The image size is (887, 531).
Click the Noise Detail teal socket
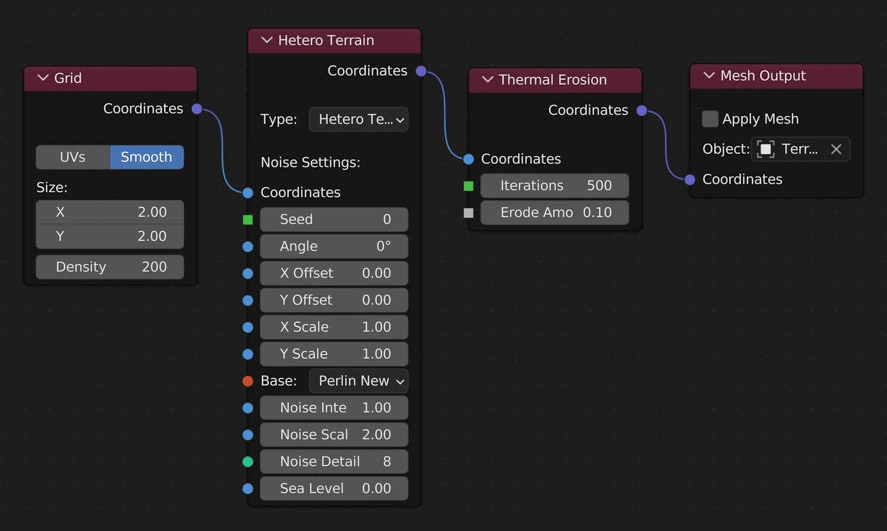pos(248,462)
